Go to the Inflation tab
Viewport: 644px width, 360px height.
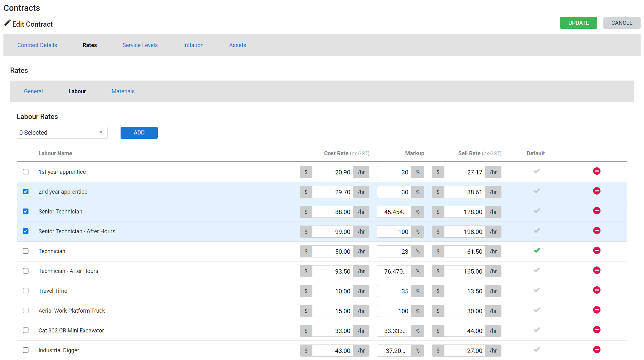pos(193,45)
